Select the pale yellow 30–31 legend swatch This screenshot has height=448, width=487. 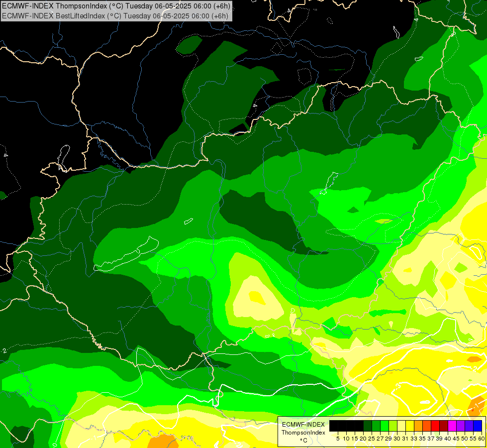(x=401, y=426)
